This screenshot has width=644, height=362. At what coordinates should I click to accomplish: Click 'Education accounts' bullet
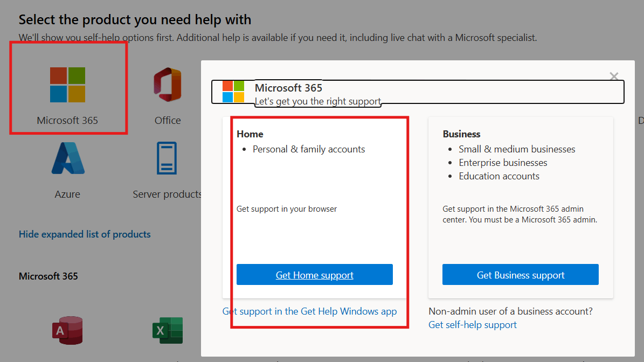[499, 177]
